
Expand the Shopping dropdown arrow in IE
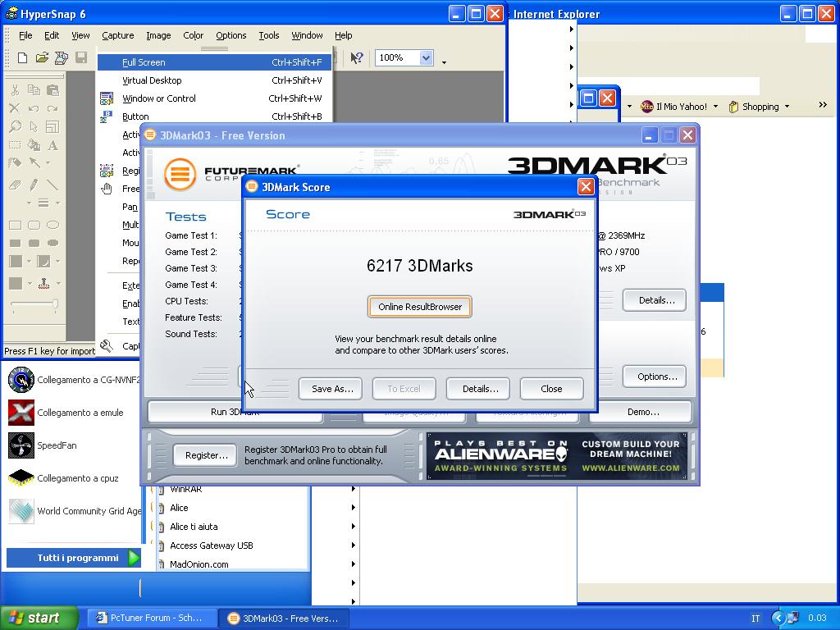pos(787,107)
